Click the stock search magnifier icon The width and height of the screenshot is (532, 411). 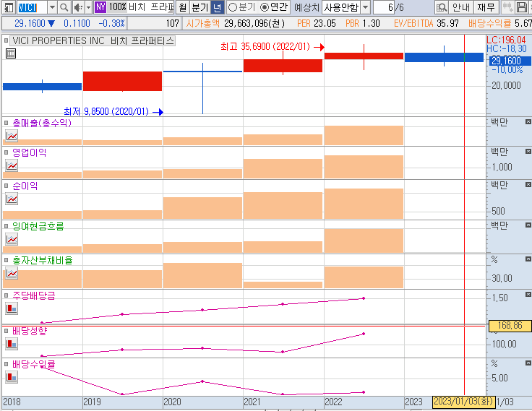(64, 7)
